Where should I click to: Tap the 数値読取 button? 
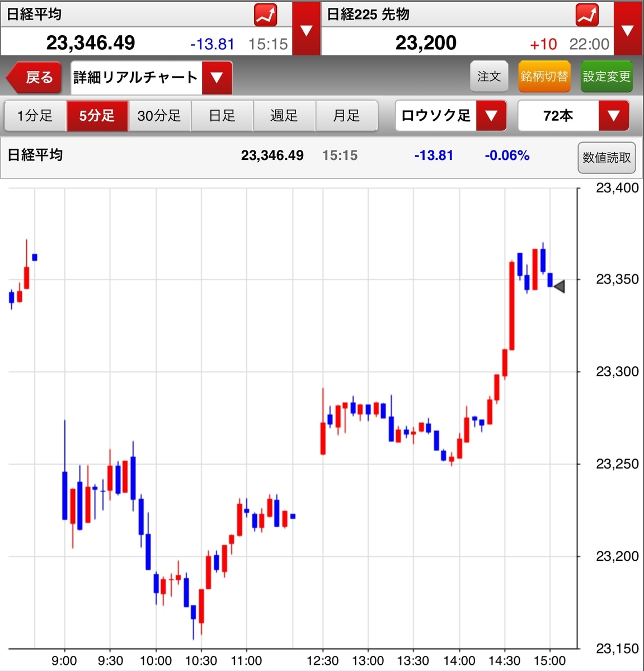click(x=607, y=158)
